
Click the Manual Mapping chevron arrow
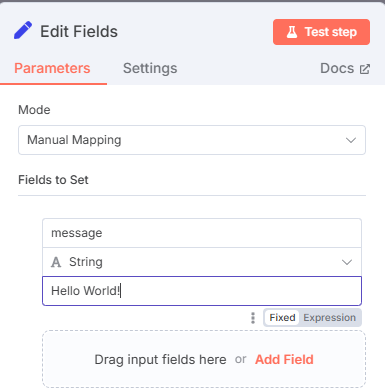[x=351, y=140]
